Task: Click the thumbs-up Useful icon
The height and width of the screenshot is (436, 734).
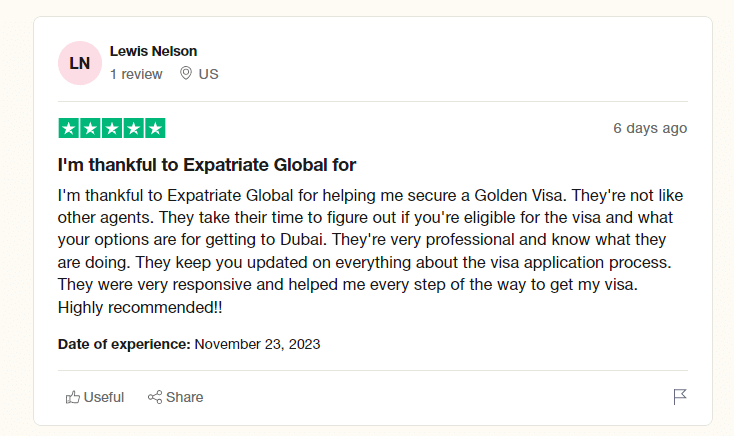Action: 73,397
